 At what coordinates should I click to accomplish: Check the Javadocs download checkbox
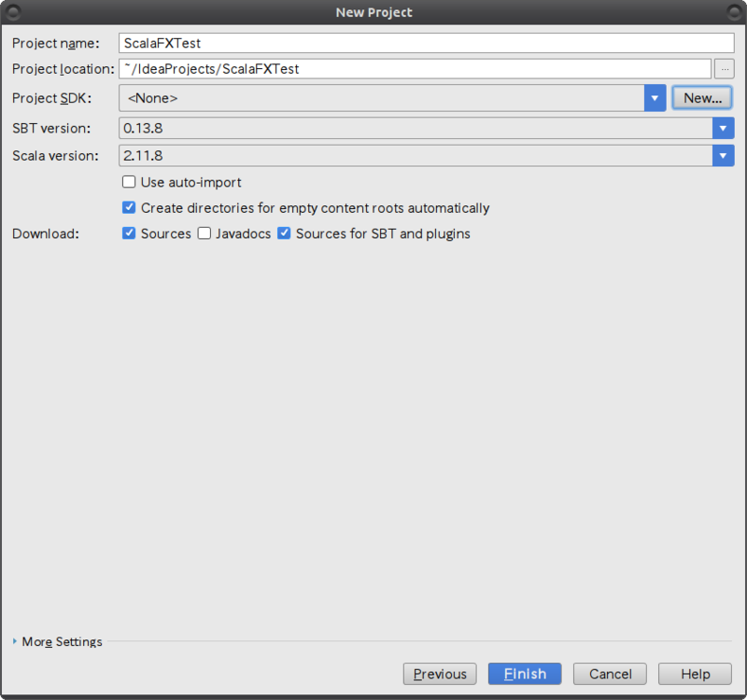[204, 233]
